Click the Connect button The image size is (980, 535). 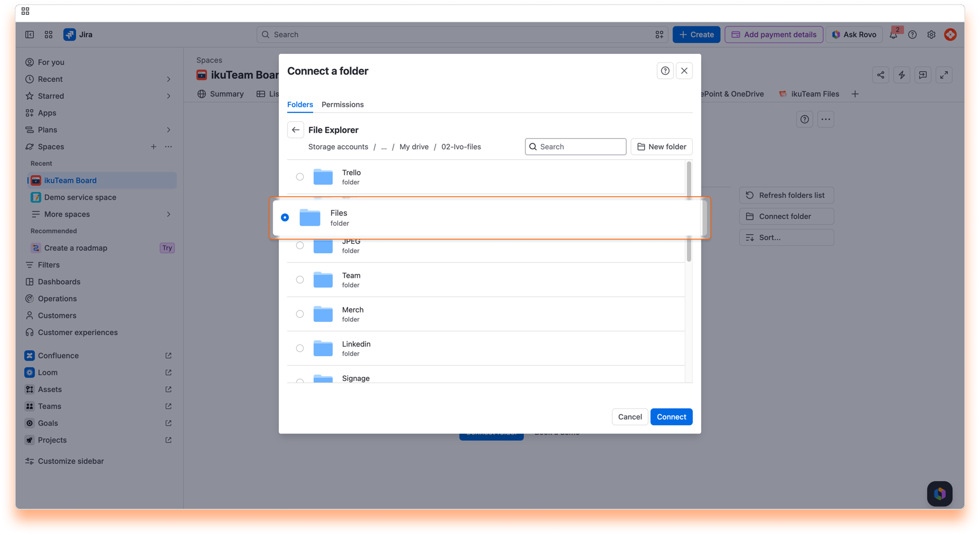tap(672, 417)
